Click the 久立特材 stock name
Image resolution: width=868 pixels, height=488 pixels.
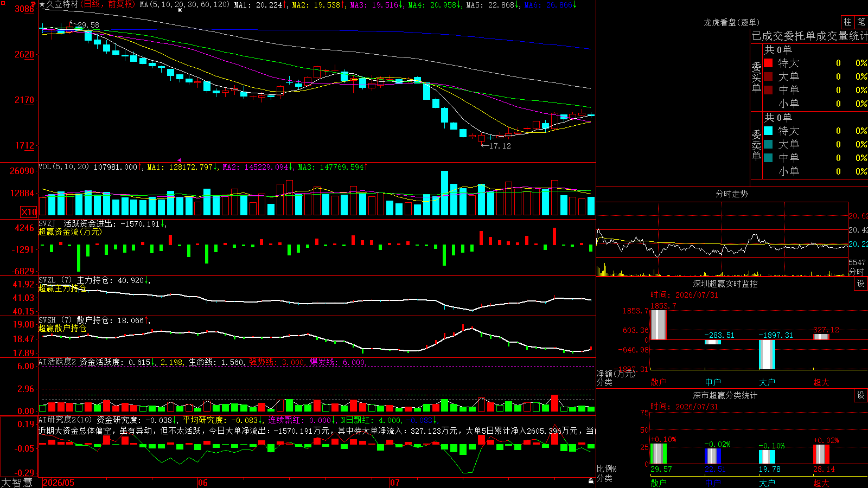click(x=62, y=4)
